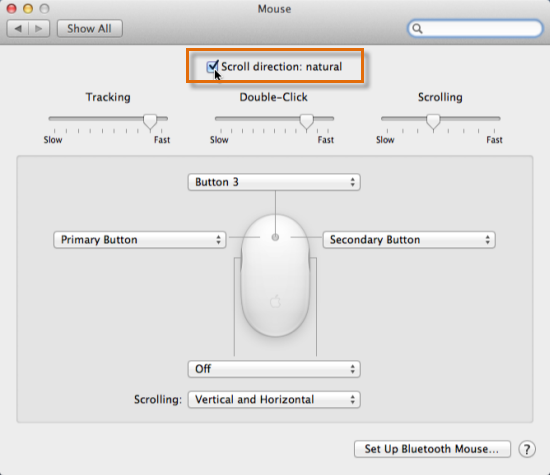Open the Button 3 dropdown
This screenshot has width=550, height=475.
point(274,182)
